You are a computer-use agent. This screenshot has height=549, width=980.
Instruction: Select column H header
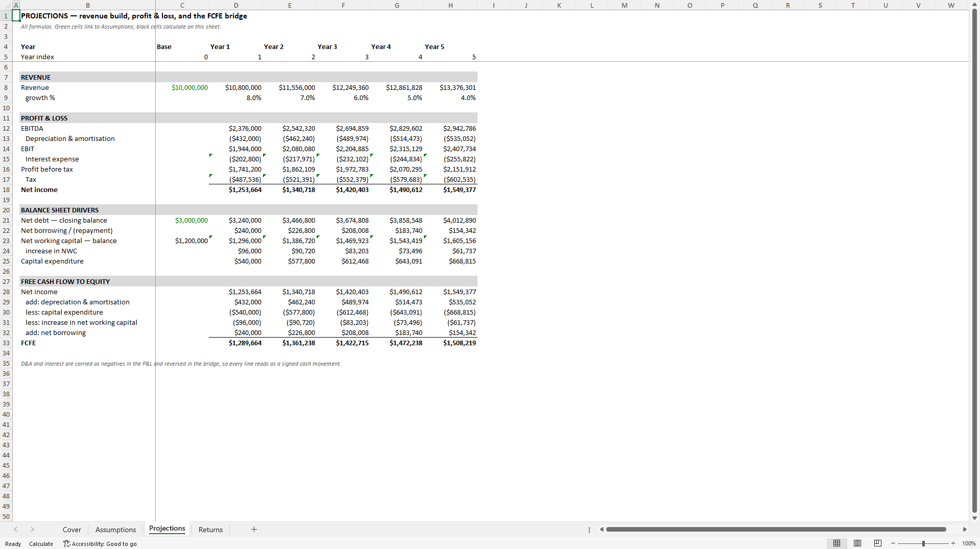[450, 5]
